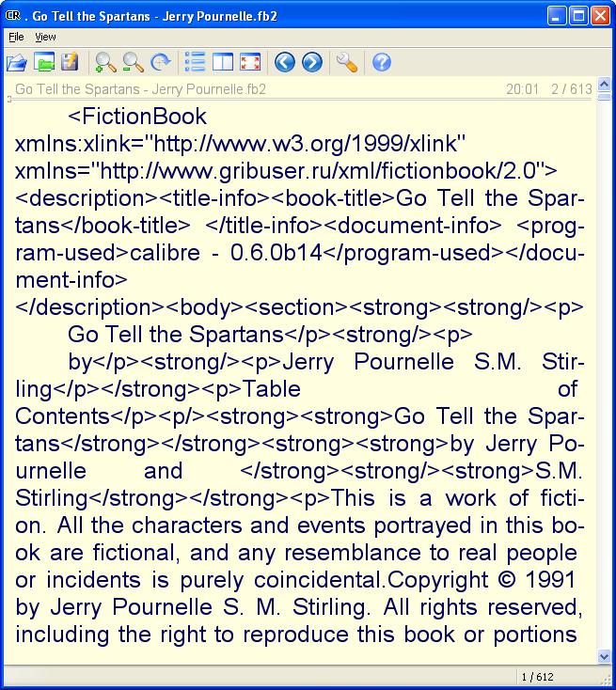Minimize the reader window

[x=557, y=16]
